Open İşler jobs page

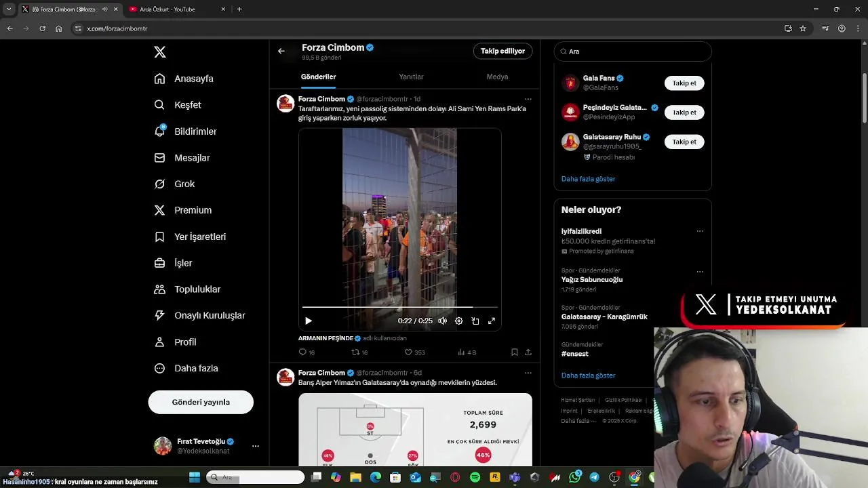(x=174, y=263)
